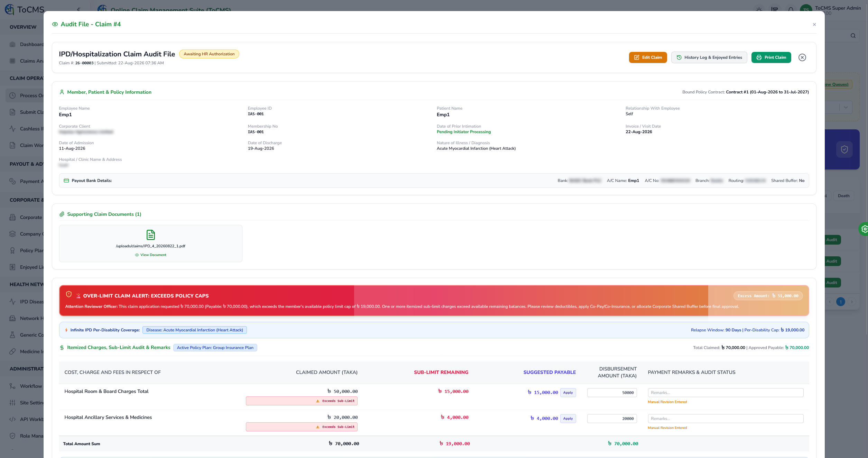Image resolution: width=868 pixels, height=458 pixels.
Task: Close the Audit File dialog with the X
Action: tap(814, 25)
